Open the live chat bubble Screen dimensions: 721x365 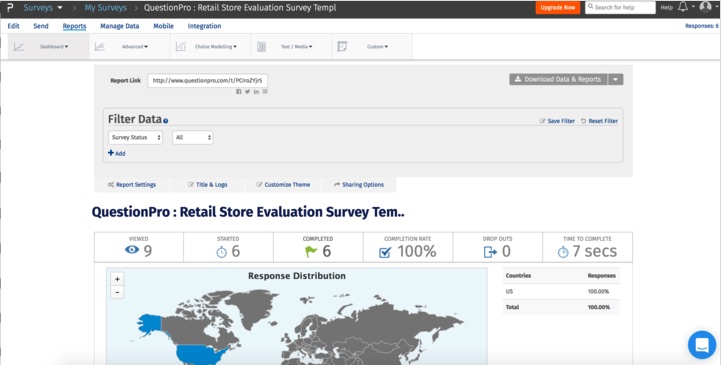pos(702,345)
